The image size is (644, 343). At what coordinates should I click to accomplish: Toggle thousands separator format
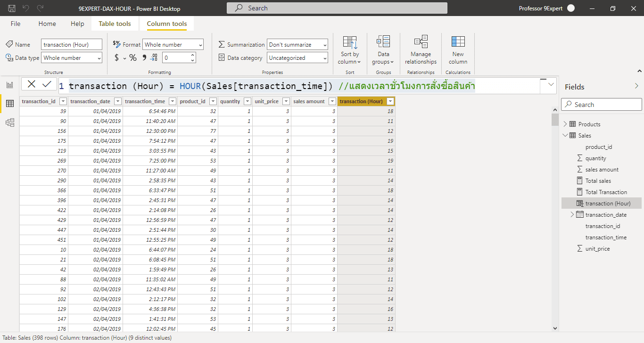pos(144,58)
